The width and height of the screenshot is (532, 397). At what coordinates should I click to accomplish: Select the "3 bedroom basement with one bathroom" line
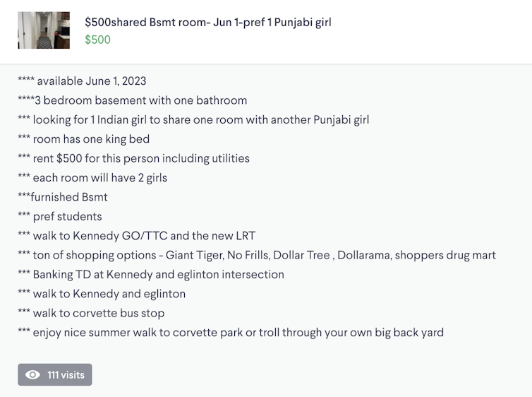point(132,100)
